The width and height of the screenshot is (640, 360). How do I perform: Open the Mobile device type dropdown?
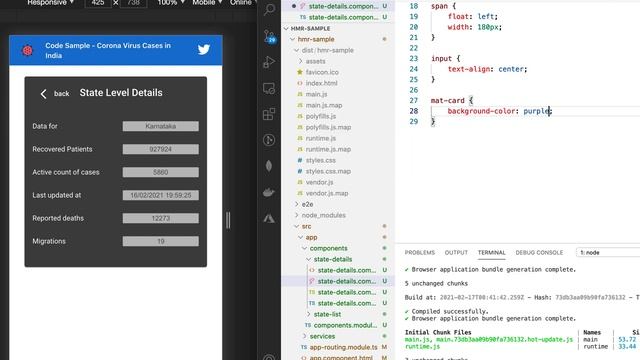coord(207,2)
